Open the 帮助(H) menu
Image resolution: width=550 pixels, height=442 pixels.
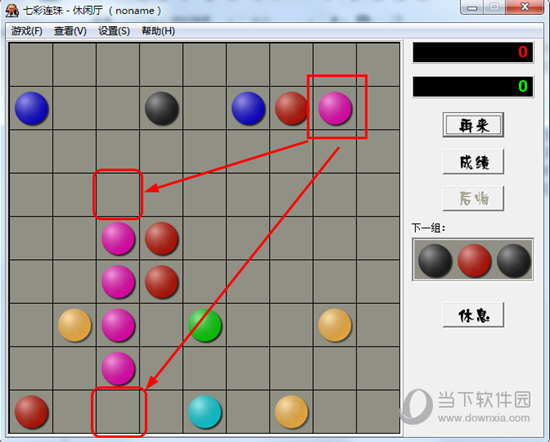pyautogui.click(x=158, y=31)
